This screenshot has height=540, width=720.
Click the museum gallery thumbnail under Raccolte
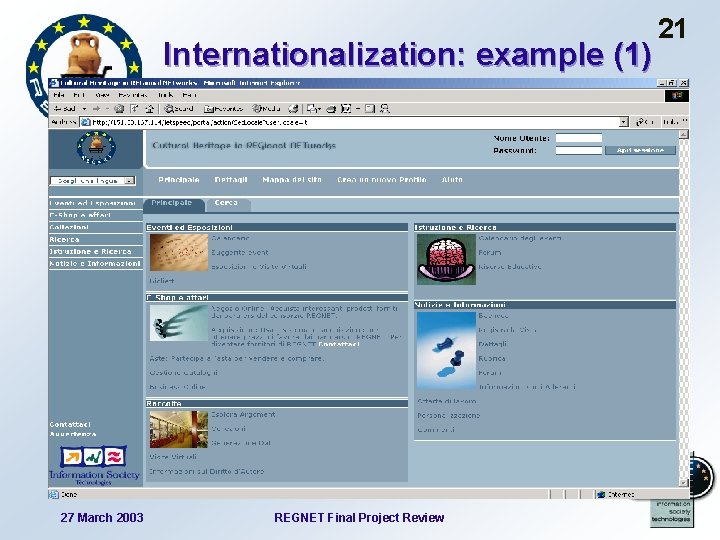[179, 429]
